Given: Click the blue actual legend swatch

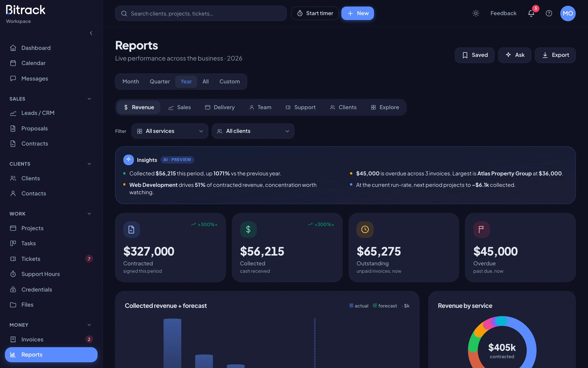Looking at the screenshot, I should coord(351,305).
